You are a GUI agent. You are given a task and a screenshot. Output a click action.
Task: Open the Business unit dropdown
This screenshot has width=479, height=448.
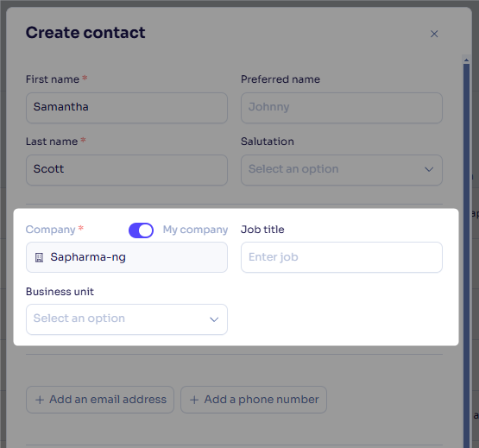click(127, 319)
